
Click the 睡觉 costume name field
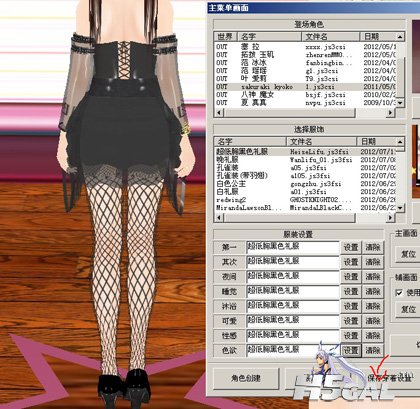point(292,292)
